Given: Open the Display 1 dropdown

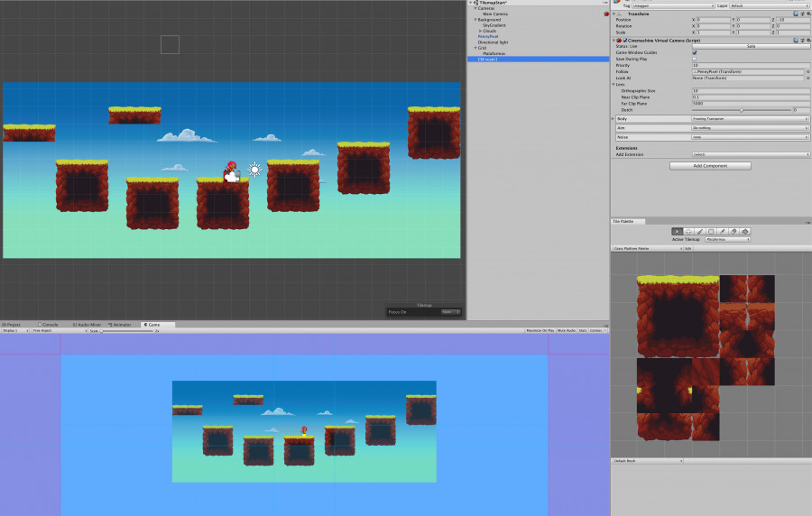Looking at the screenshot, I should coord(15,330).
